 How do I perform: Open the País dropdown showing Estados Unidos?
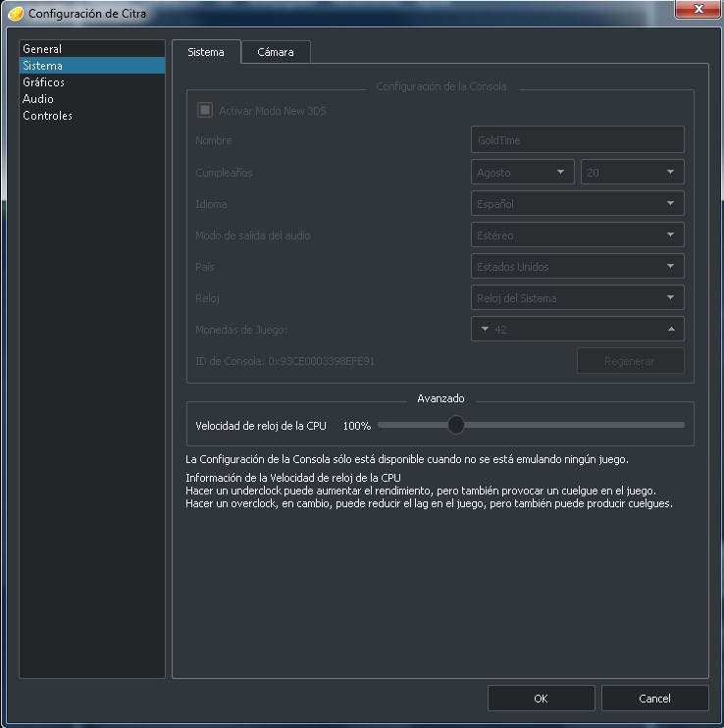pyautogui.click(x=578, y=267)
